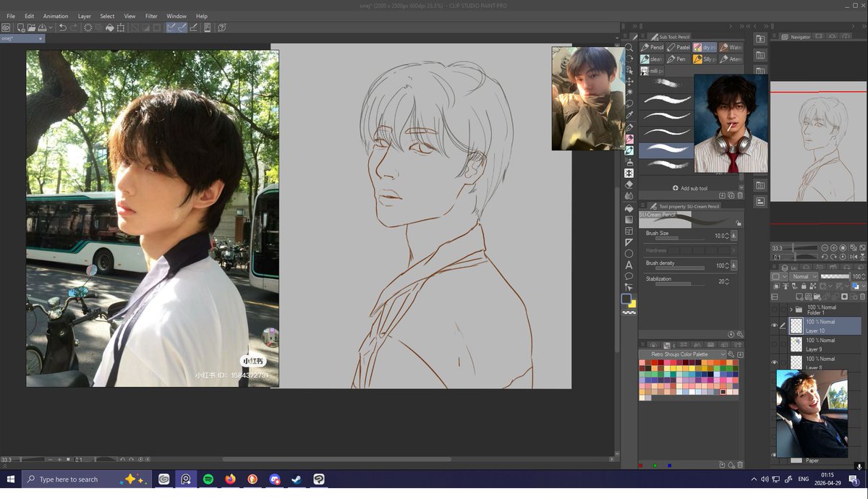Toggle Set as reference layer
The height and width of the screenshot is (499, 868).
coord(786,286)
